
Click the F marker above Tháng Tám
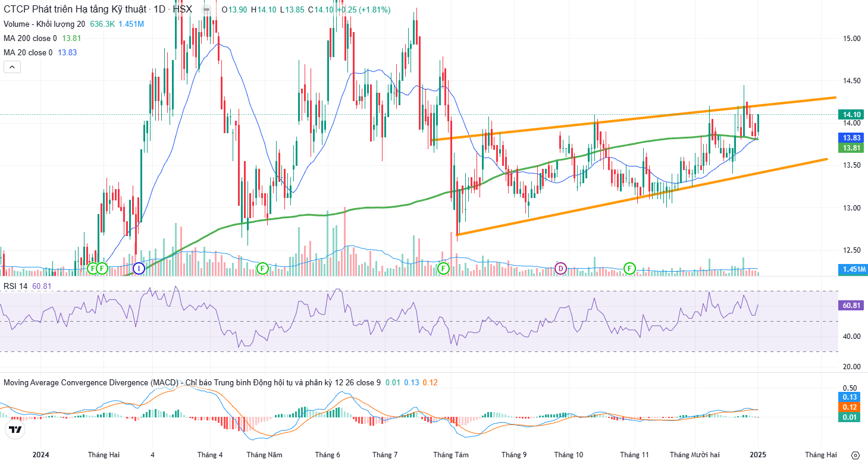coord(443,269)
